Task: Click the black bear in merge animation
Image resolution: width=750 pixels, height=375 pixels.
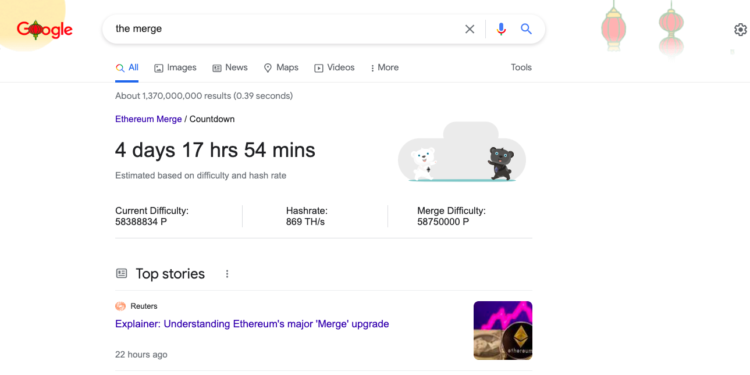Action: point(501,163)
